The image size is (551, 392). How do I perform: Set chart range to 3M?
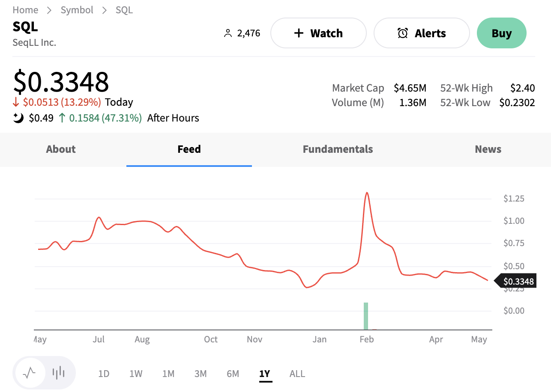[201, 374]
